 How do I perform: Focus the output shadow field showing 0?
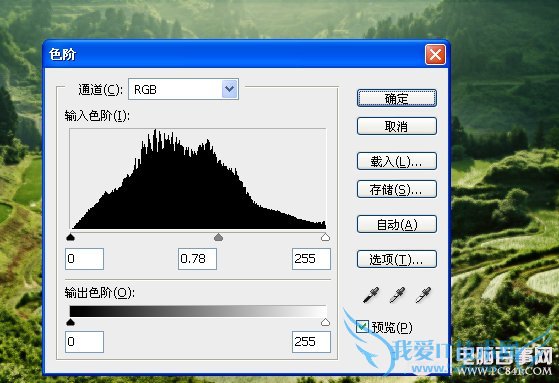pos(84,342)
